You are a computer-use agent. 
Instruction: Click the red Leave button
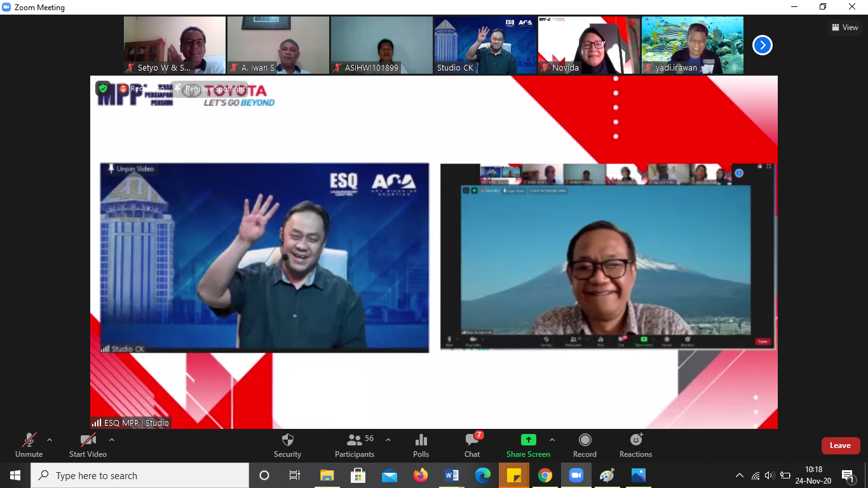tap(840, 445)
